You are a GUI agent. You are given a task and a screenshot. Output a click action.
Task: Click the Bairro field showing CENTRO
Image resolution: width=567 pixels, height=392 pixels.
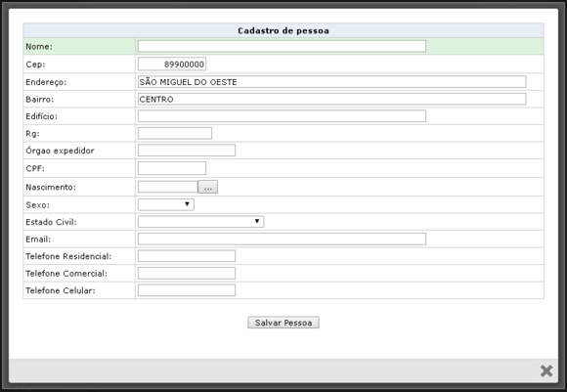pos(331,99)
